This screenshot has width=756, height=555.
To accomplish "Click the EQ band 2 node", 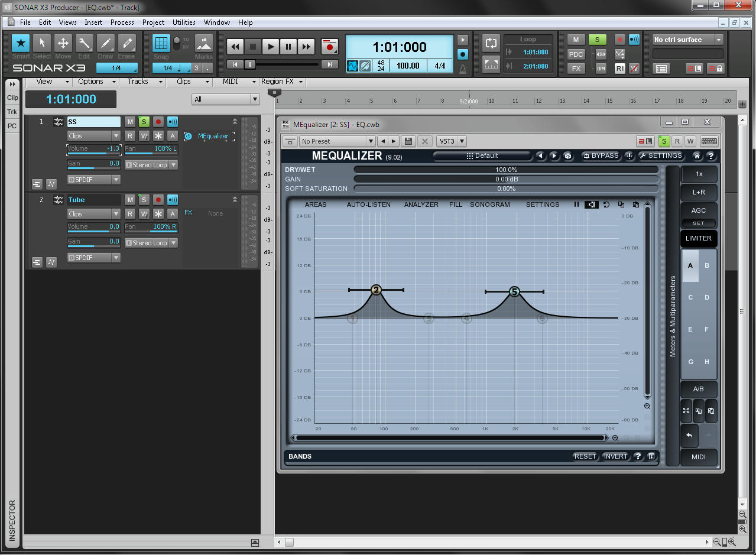I will 377,290.
